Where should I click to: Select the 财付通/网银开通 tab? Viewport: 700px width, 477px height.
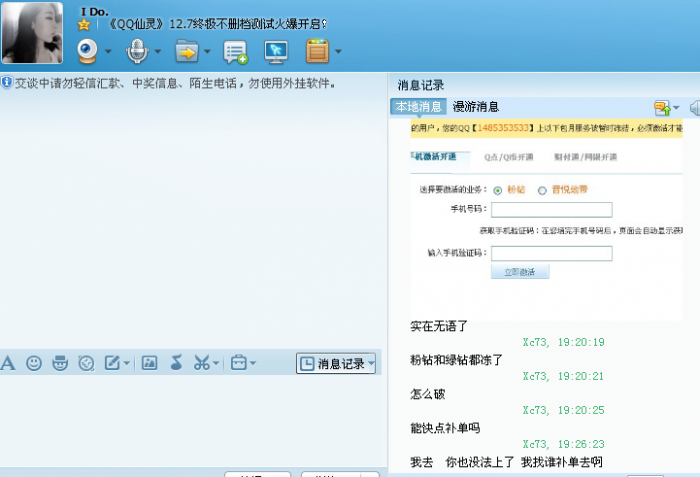(585, 157)
